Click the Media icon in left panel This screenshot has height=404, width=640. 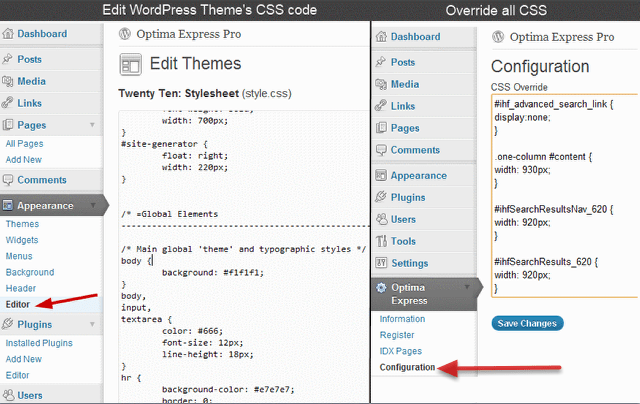click(7, 81)
